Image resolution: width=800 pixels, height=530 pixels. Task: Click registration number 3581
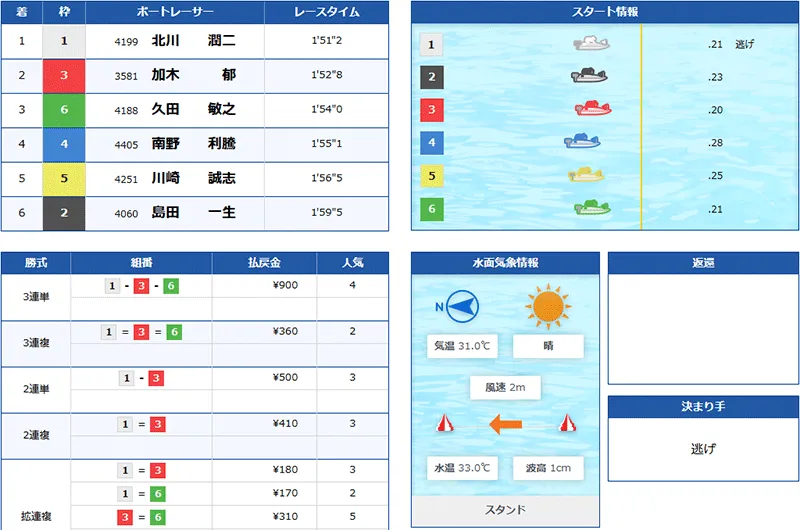[x=126, y=77]
